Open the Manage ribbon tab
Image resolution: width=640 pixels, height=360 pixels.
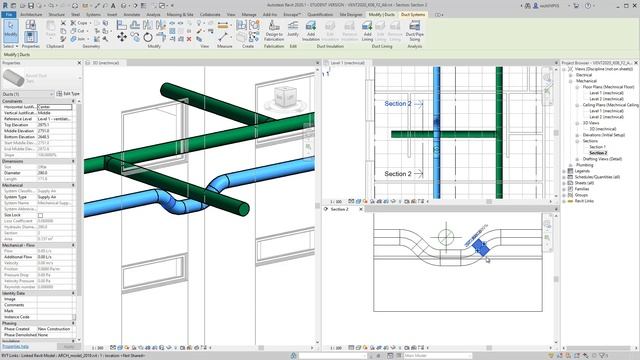[249, 14]
